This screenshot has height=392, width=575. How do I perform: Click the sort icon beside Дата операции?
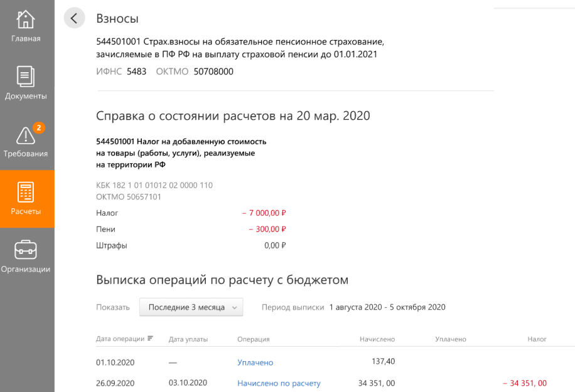click(x=150, y=339)
